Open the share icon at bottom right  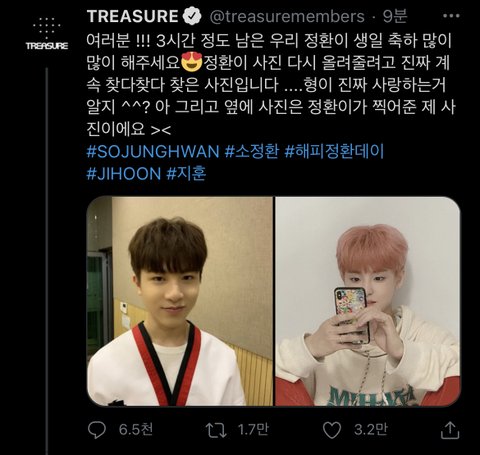[x=450, y=430]
